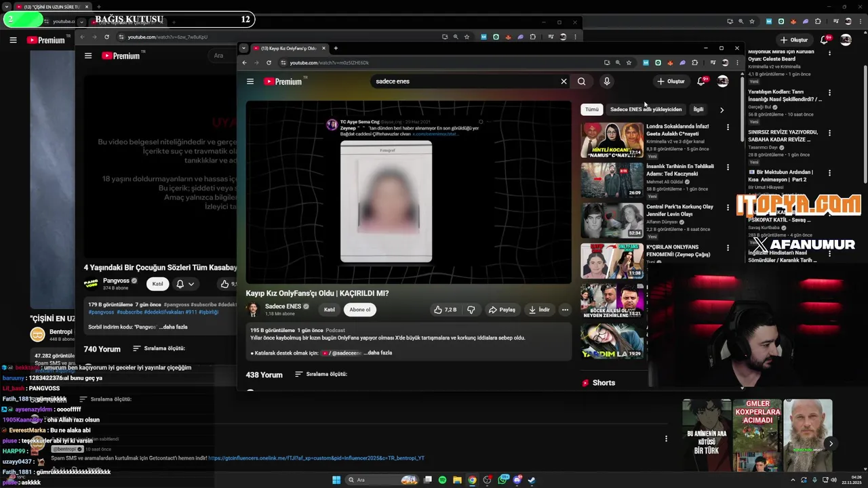Open the 438 Yorum sorting dropdown

(x=321, y=374)
